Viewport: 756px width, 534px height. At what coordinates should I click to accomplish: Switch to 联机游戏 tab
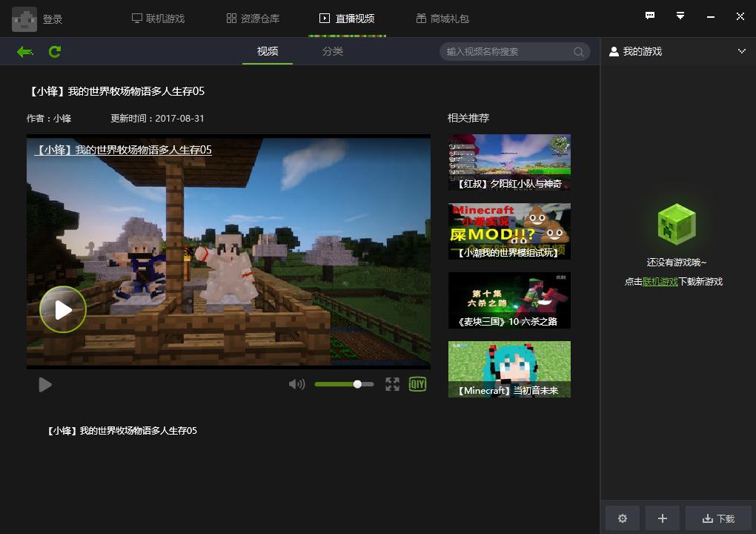[x=158, y=19]
